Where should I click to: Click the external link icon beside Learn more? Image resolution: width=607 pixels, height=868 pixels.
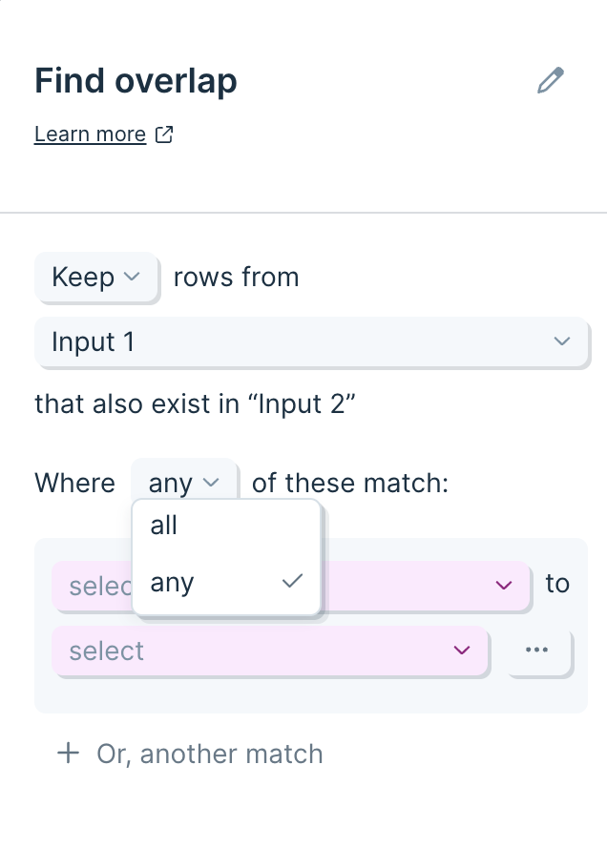tap(164, 134)
